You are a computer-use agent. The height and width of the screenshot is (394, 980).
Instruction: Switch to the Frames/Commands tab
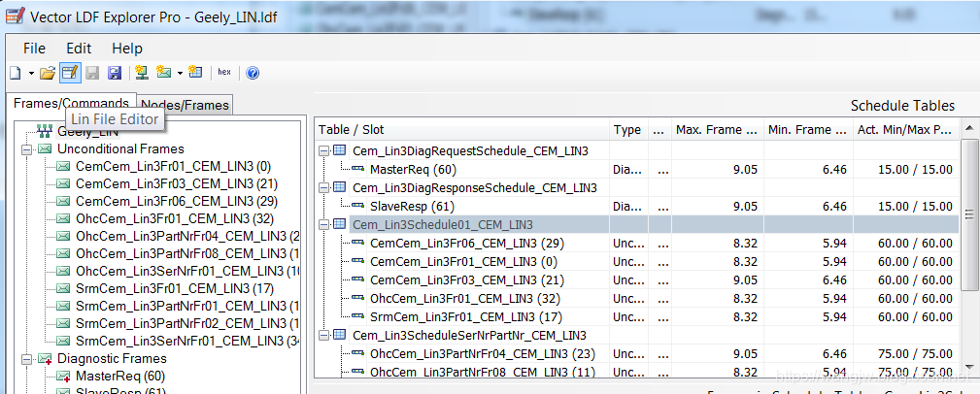(71, 104)
